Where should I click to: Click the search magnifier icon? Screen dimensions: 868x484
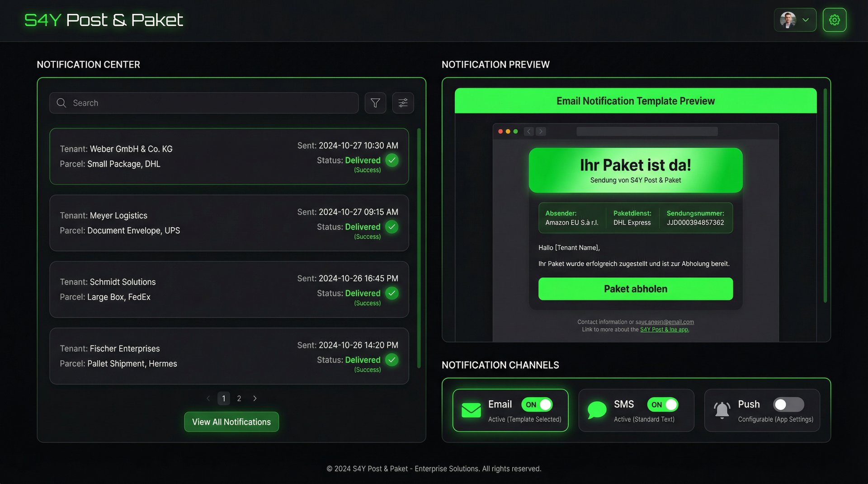pyautogui.click(x=61, y=103)
